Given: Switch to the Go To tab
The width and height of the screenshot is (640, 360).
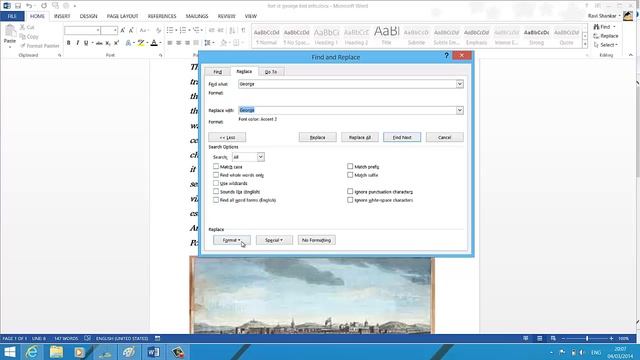Looking at the screenshot, I should (271, 72).
